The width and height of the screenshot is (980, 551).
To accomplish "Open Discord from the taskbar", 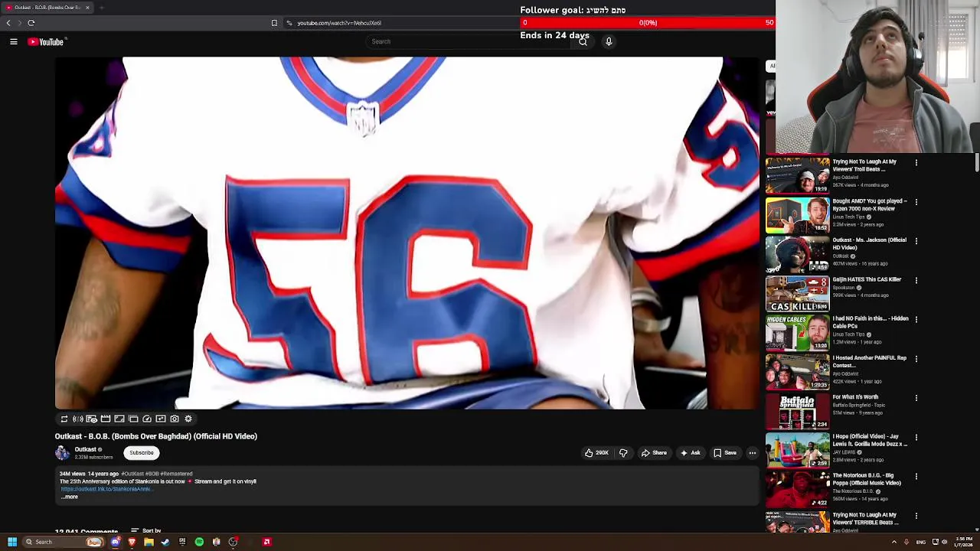I will coord(116,542).
